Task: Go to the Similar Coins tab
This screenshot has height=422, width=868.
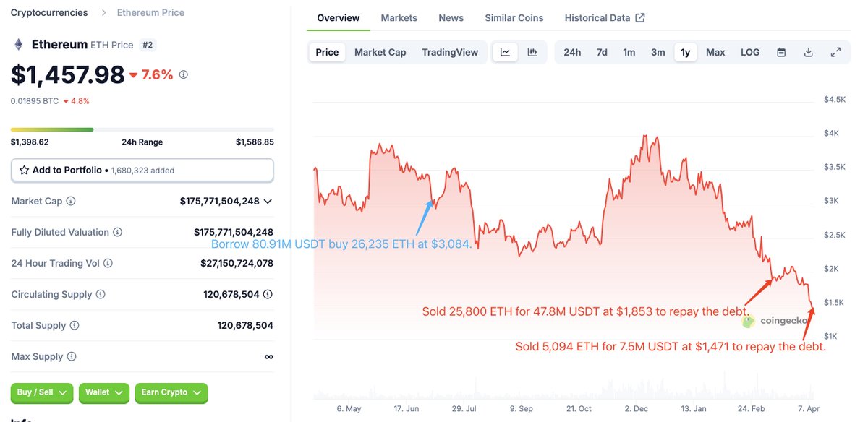Action: click(x=514, y=17)
